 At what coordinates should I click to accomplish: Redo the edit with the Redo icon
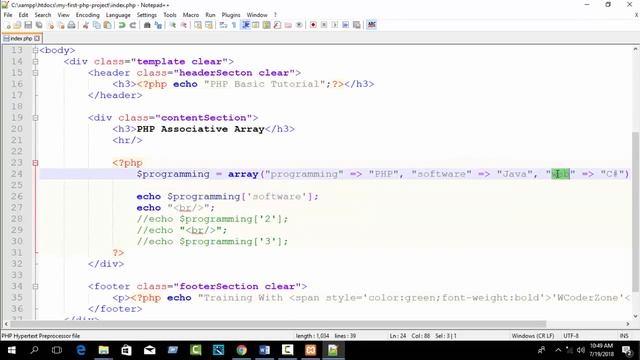133,25
